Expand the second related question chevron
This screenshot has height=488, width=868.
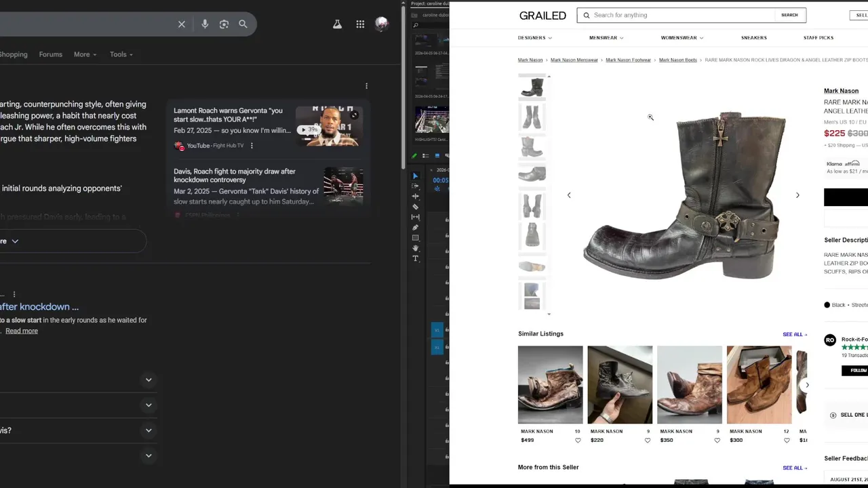coord(149,405)
